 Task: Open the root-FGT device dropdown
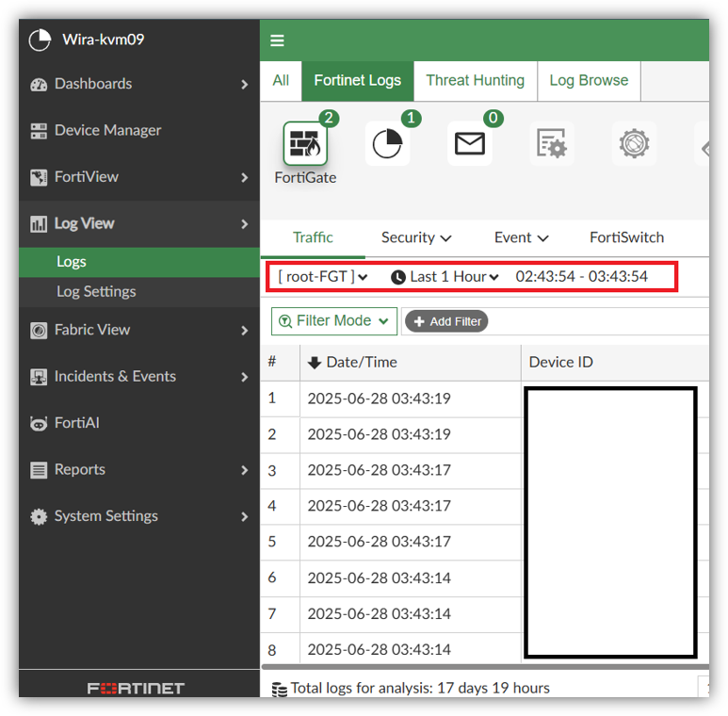tap(323, 277)
